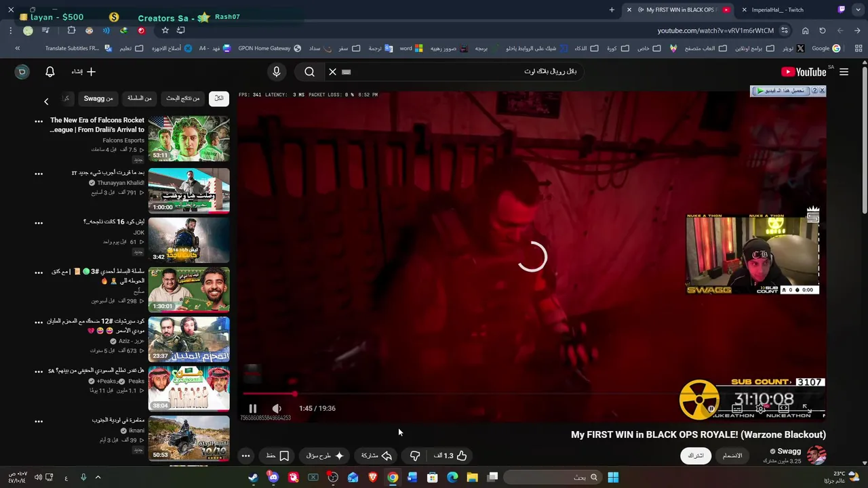Open YouTube hamburger guide menu

point(844,72)
